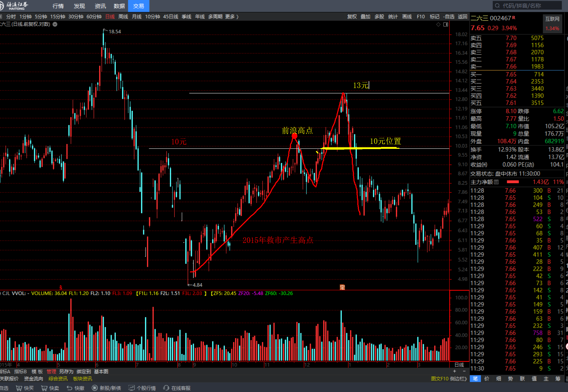
Task: Toggle 侧边栏 sidebar visibility
Action: click(x=458, y=379)
